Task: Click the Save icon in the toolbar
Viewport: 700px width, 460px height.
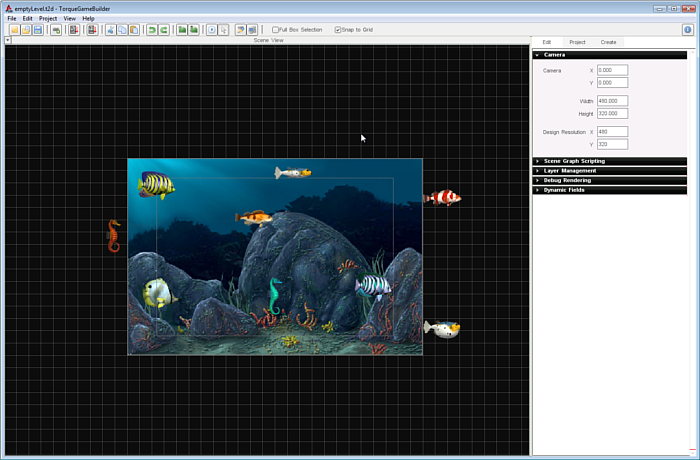Action: pyautogui.click(x=38, y=30)
